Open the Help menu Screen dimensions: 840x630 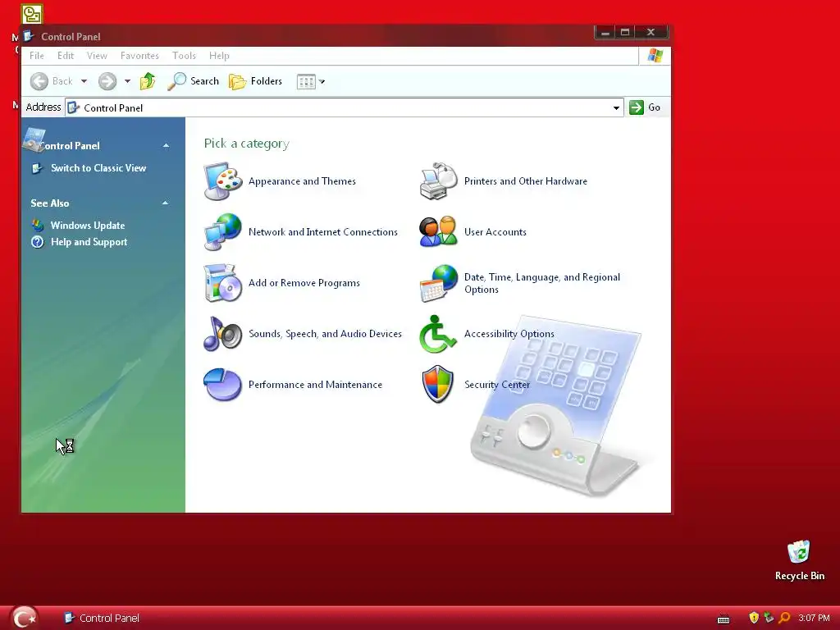(219, 56)
